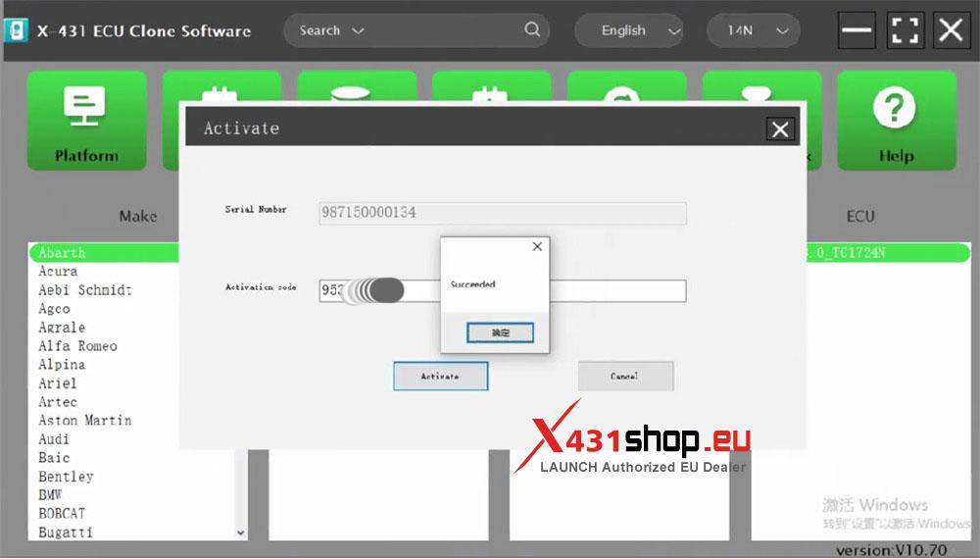Select Alpina in the Make list
Viewport: 980px width, 559px height.
coord(62,365)
